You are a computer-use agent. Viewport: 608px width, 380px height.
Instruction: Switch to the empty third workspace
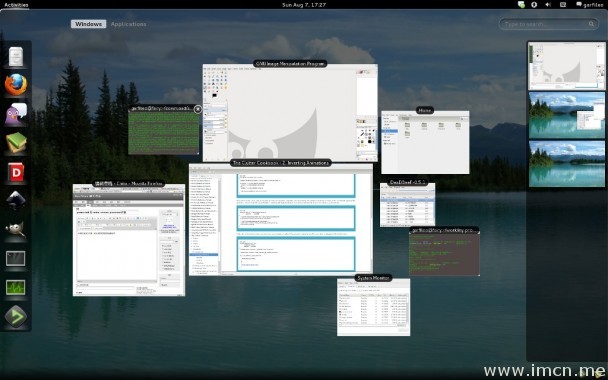[x=567, y=164]
